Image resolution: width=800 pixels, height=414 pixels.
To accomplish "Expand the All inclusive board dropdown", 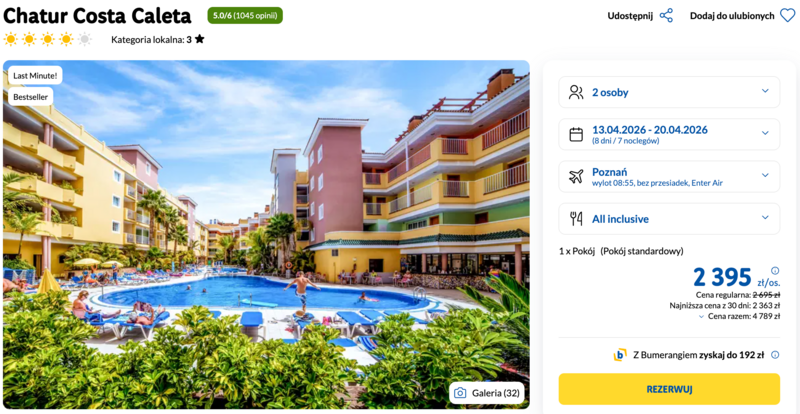I will click(669, 219).
